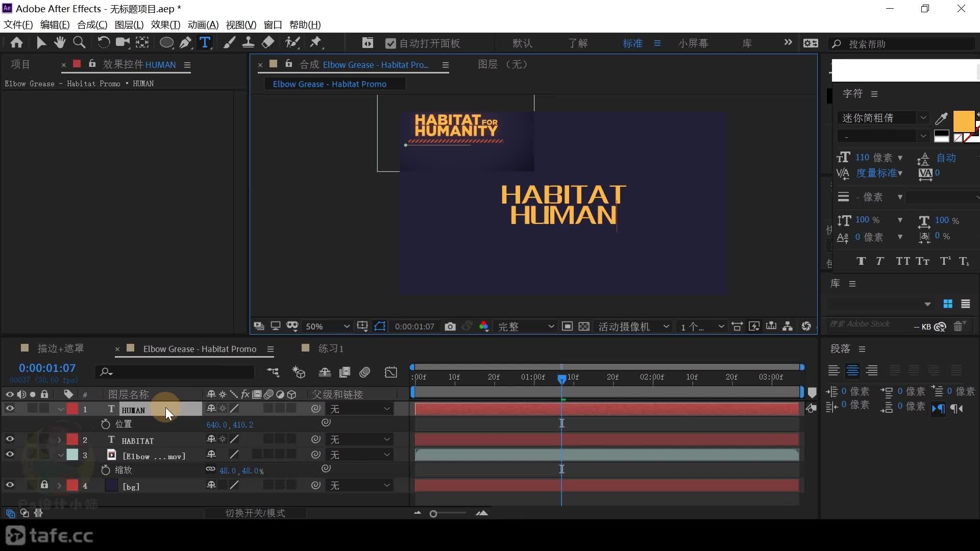980x551 pixels.
Task: Click center text alignment icon
Action: pos(852,370)
